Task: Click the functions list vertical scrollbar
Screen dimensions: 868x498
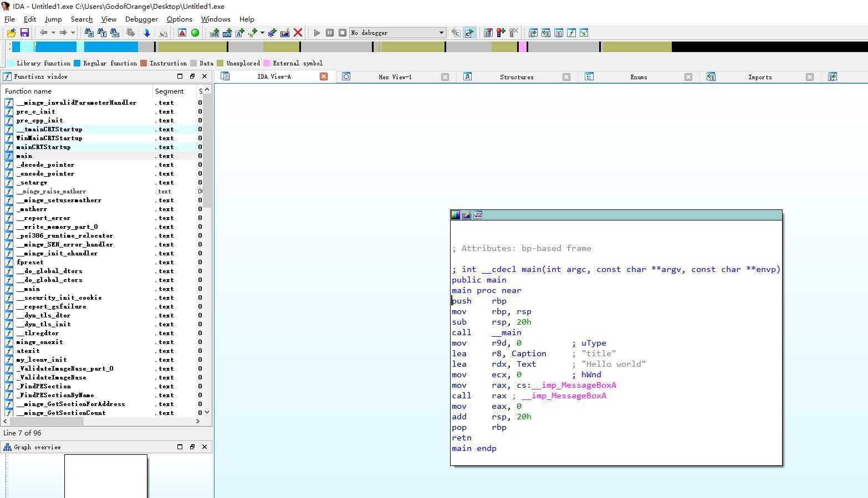Action: tap(207, 150)
